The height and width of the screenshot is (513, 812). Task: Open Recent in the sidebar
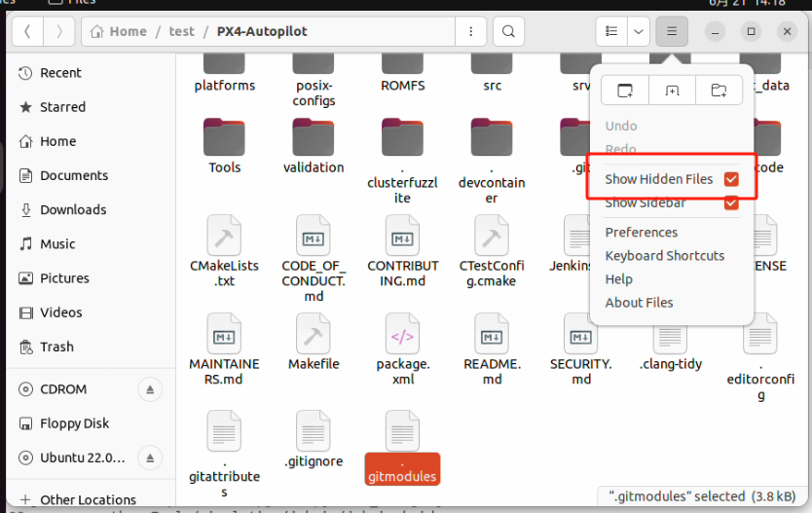pos(91,73)
